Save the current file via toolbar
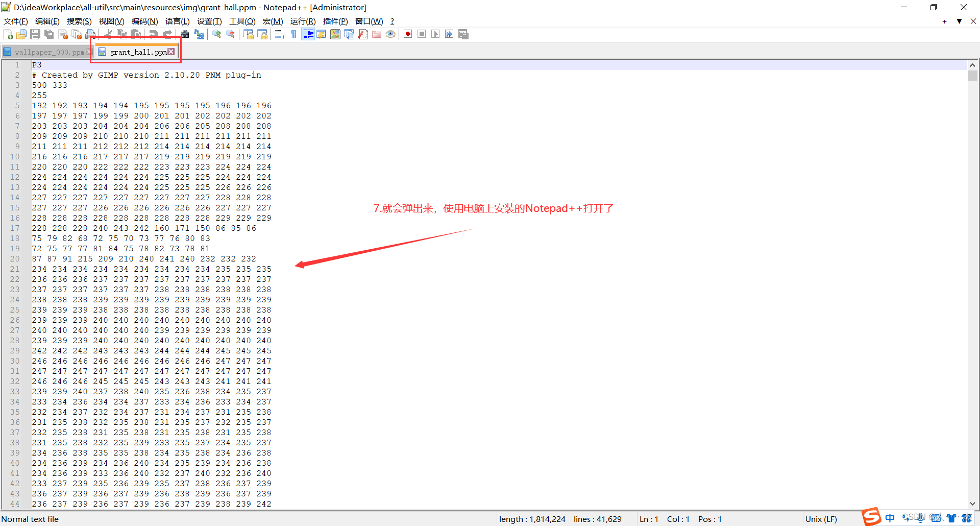Viewport: 980px width, 526px height. pyautogui.click(x=35, y=34)
